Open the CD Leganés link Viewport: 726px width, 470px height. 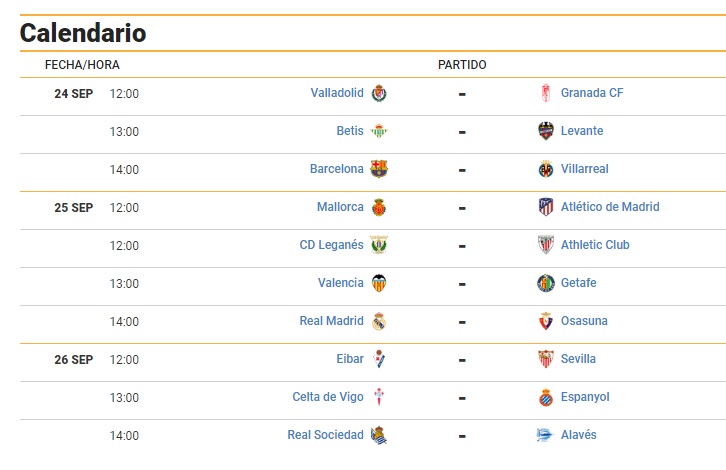[332, 245]
